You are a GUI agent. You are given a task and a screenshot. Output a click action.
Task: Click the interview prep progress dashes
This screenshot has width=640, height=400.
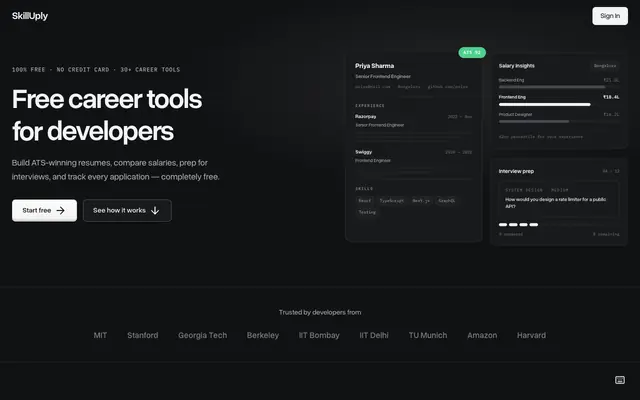pyautogui.click(x=518, y=224)
